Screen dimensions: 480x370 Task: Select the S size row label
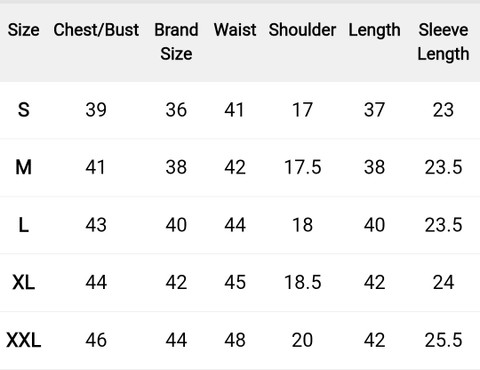pos(23,110)
